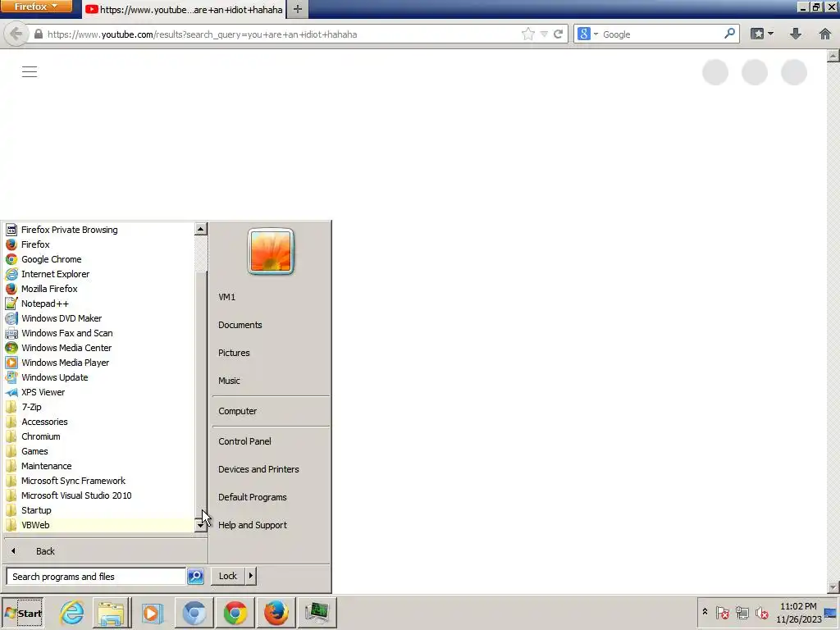The height and width of the screenshot is (630, 840).
Task: Click the Lock button
Action: point(228,576)
